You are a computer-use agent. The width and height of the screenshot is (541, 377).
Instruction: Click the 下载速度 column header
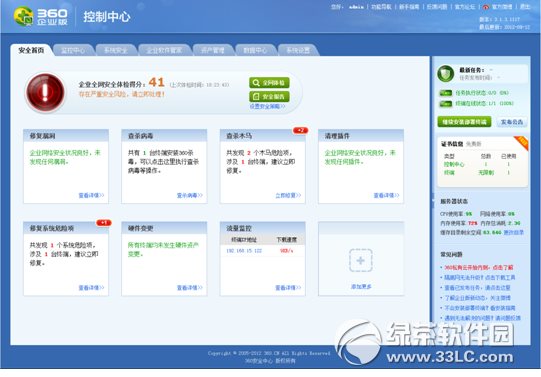pyautogui.click(x=287, y=239)
